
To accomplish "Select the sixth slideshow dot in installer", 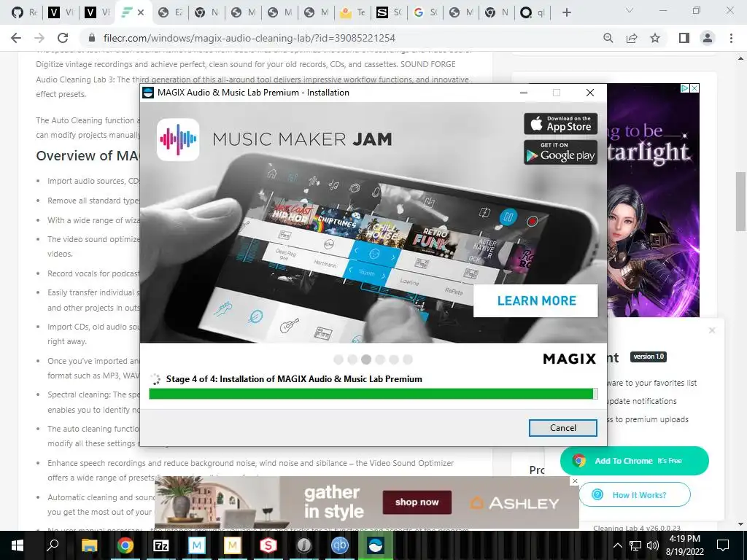I will (x=407, y=359).
